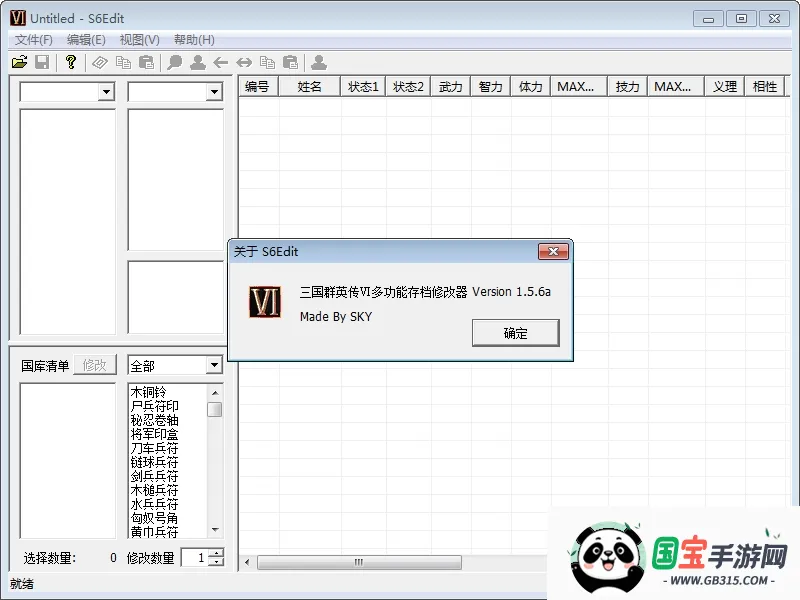The image size is (800, 600).
Task: Open a save file using the folder icon
Action: pos(19,62)
